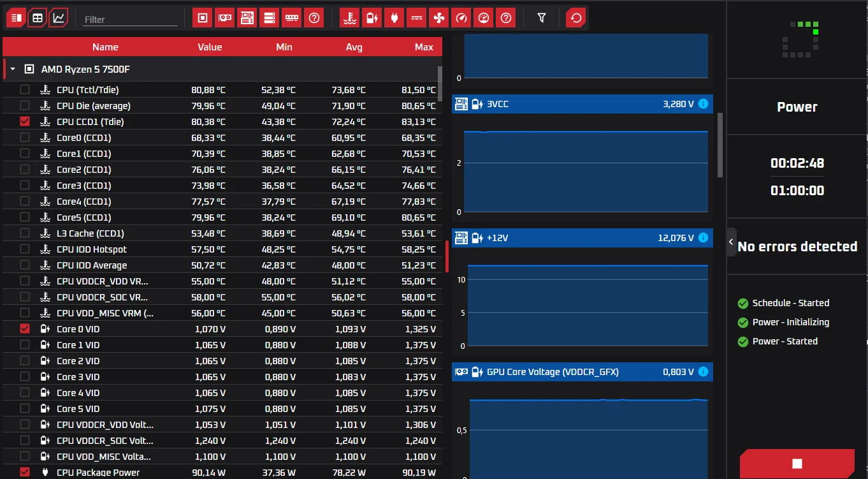
Task: Check the CPU (Tctl/Tdie) checkbox
Action: click(25, 90)
